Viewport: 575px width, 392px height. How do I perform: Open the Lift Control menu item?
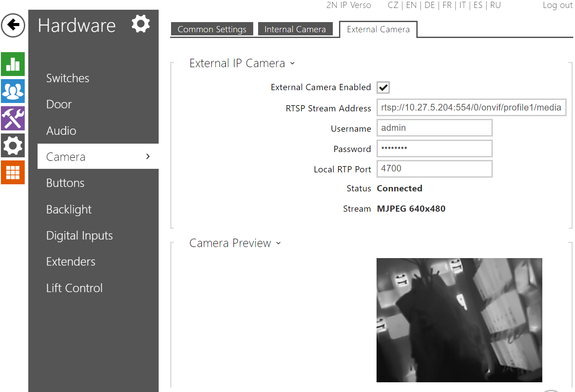click(74, 288)
